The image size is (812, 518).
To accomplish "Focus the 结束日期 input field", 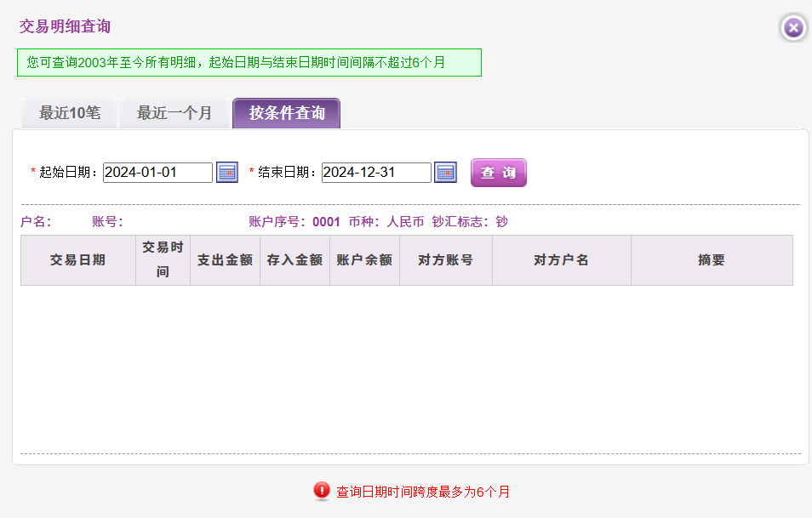I will coord(376,173).
